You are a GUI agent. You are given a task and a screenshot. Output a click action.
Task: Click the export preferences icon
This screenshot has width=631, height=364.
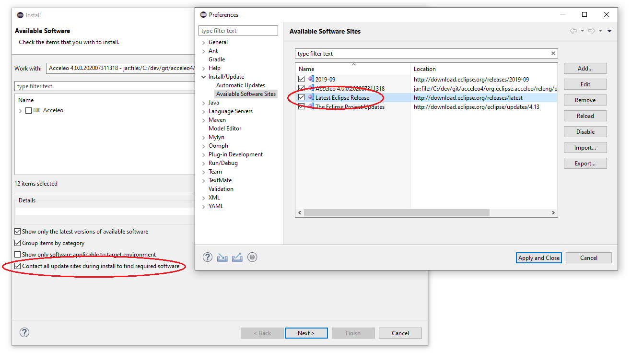(x=237, y=258)
